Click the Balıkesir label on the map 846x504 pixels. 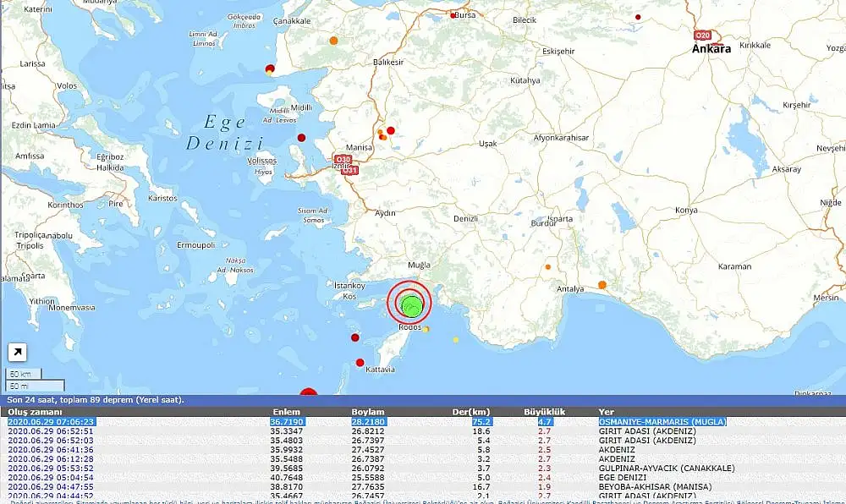click(x=388, y=62)
